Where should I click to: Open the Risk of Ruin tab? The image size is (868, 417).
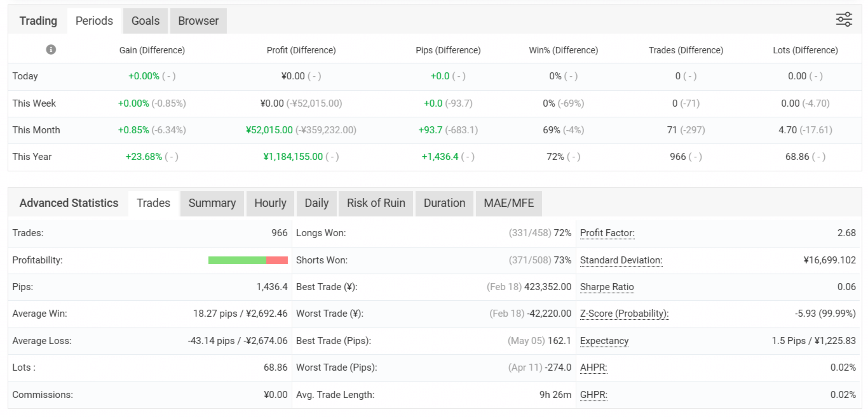coord(376,203)
